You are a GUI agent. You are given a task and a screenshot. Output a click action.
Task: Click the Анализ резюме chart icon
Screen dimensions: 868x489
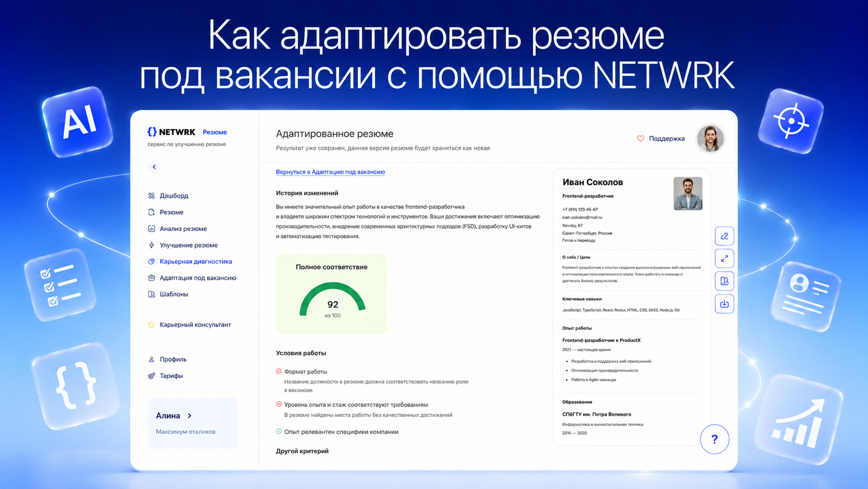152,229
